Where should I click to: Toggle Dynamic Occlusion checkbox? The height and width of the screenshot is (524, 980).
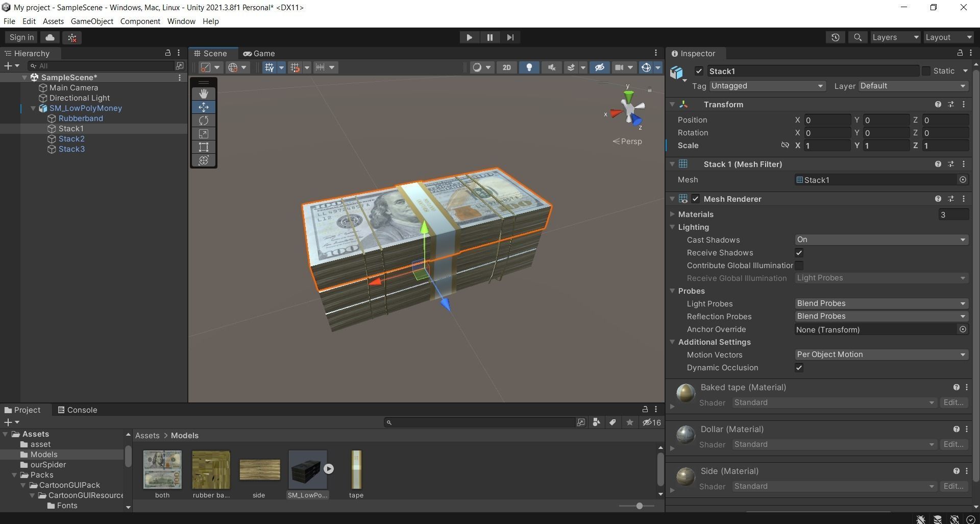click(x=799, y=368)
